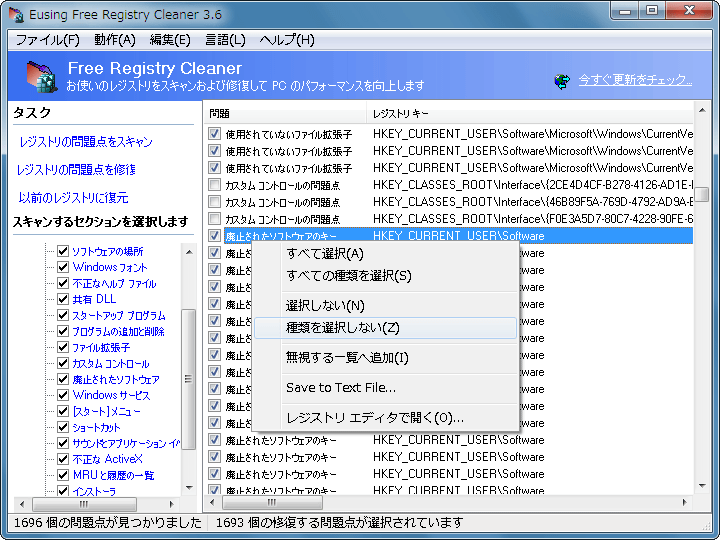The width and height of the screenshot is (720, 540).
Task: Toggle 共有 DLL section checkbox
Action: tap(63, 299)
